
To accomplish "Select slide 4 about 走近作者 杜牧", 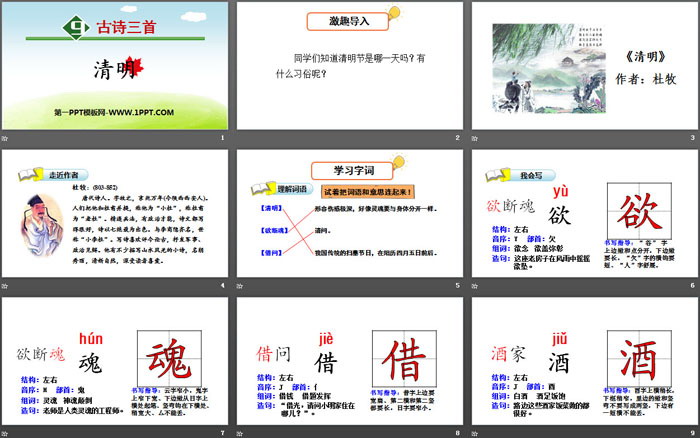I will coord(115,213).
